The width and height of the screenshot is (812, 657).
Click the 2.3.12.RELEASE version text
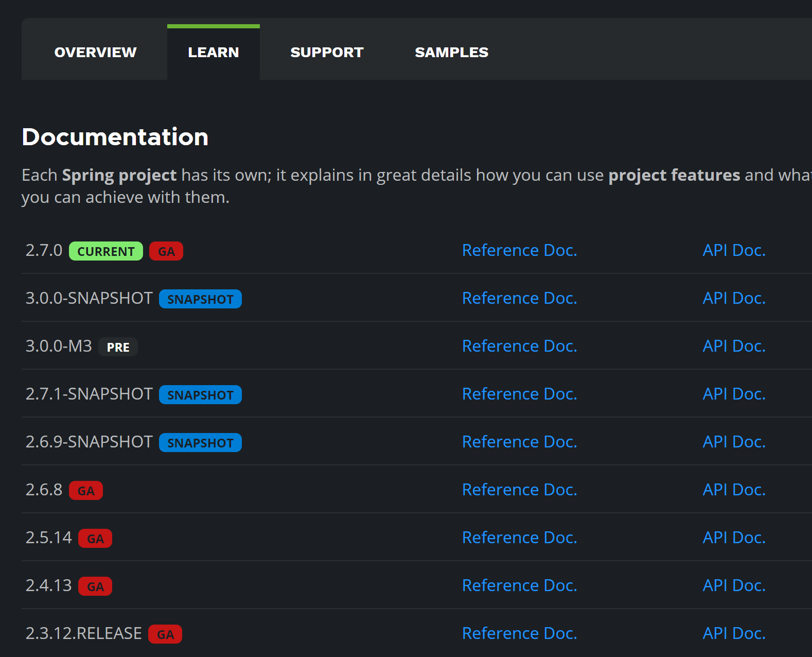[84, 633]
